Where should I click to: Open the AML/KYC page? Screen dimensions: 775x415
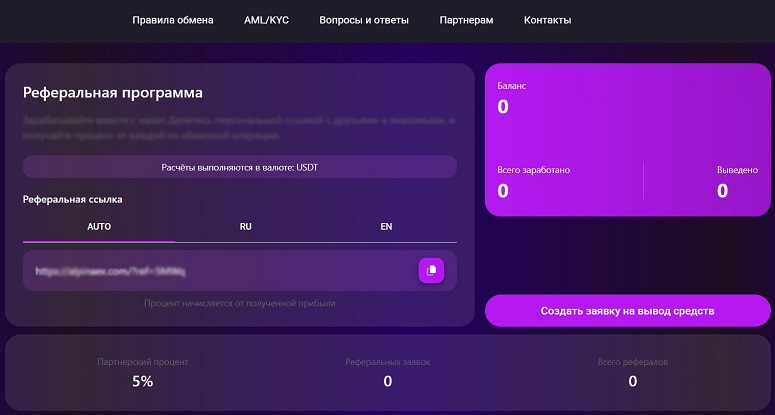point(266,20)
